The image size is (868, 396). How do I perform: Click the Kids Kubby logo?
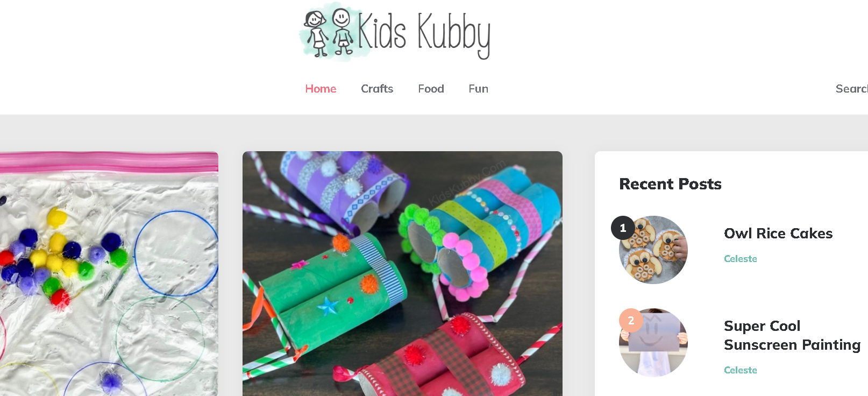click(x=395, y=32)
